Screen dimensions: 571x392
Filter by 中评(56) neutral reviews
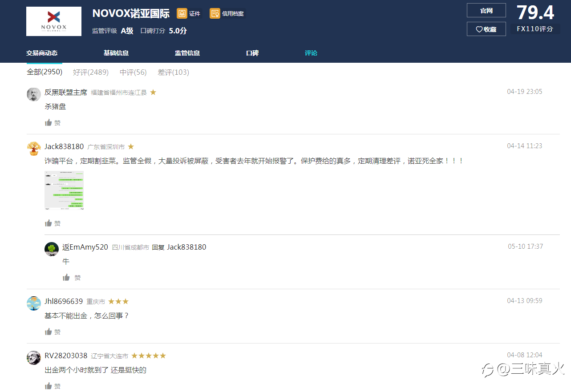(133, 72)
